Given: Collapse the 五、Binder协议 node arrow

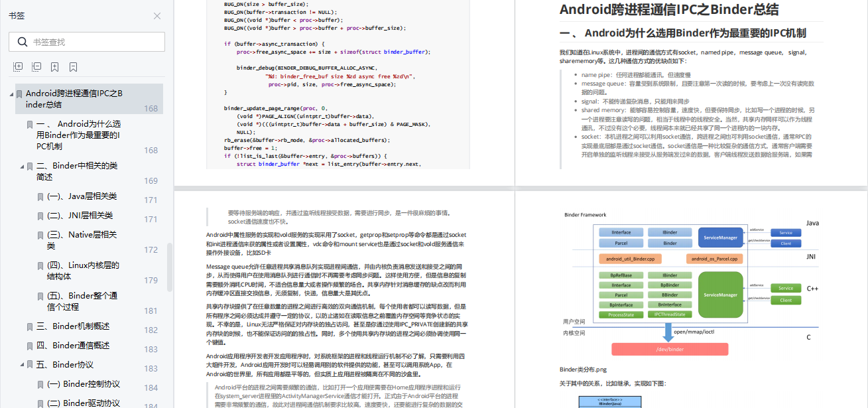Looking at the screenshot, I should (22, 366).
